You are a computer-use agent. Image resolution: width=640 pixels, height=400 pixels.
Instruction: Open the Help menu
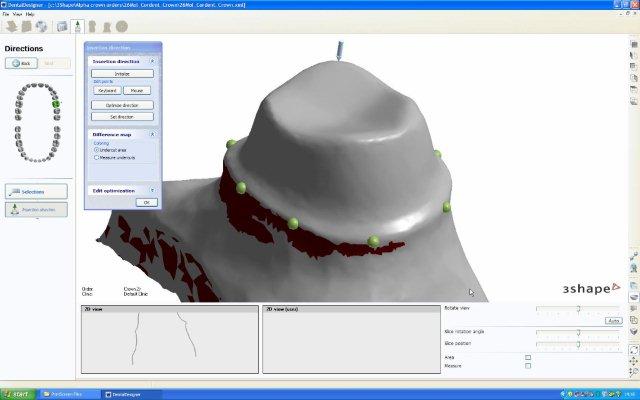click(x=30, y=15)
